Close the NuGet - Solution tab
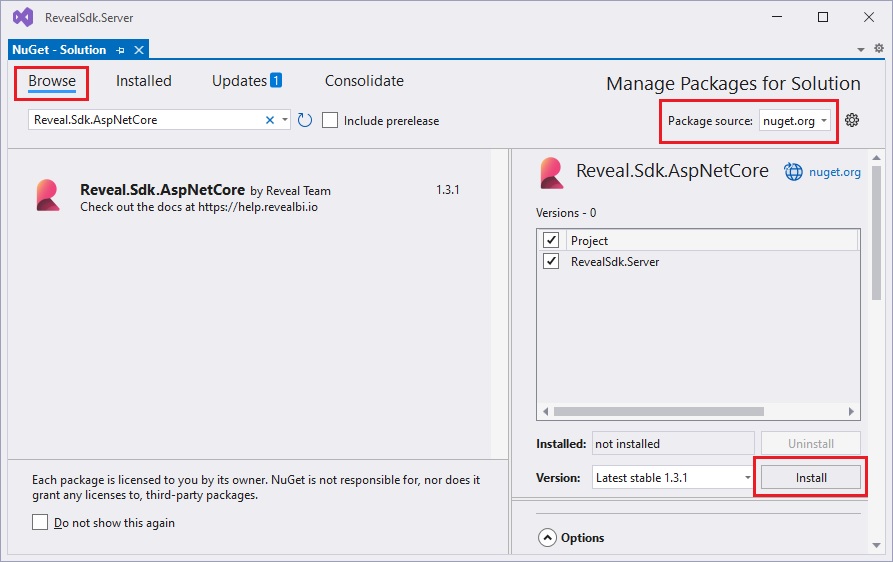The width and height of the screenshot is (893, 562). tap(139, 50)
